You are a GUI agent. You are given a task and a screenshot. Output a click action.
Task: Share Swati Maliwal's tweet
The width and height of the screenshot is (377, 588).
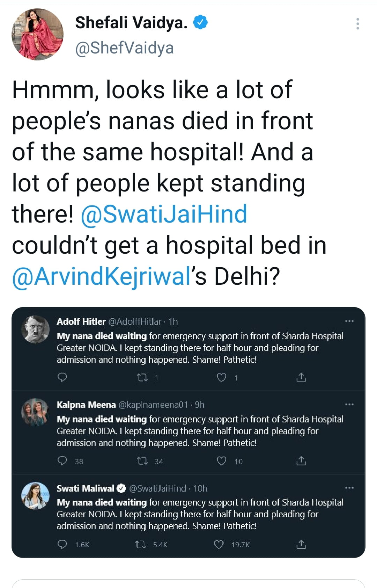pyautogui.click(x=301, y=544)
